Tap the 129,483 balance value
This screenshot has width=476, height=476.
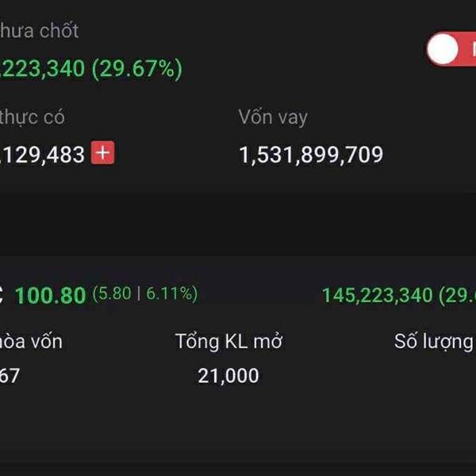[42, 155]
